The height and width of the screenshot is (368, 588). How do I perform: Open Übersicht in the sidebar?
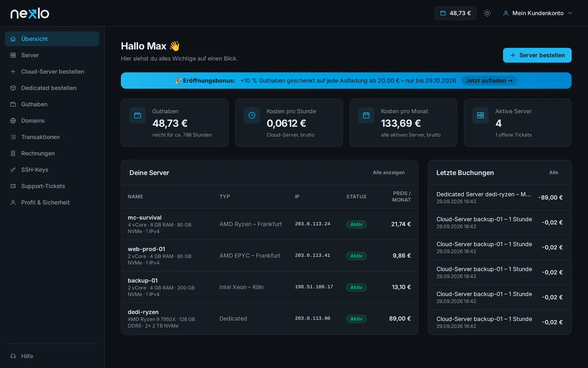[x=52, y=39]
